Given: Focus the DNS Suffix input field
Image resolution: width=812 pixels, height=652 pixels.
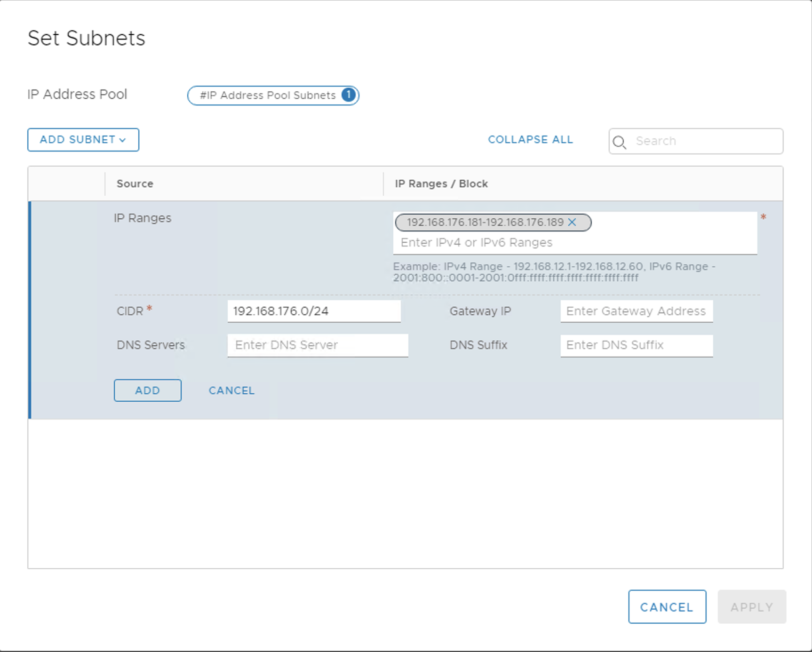Looking at the screenshot, I should coord(636,345).
